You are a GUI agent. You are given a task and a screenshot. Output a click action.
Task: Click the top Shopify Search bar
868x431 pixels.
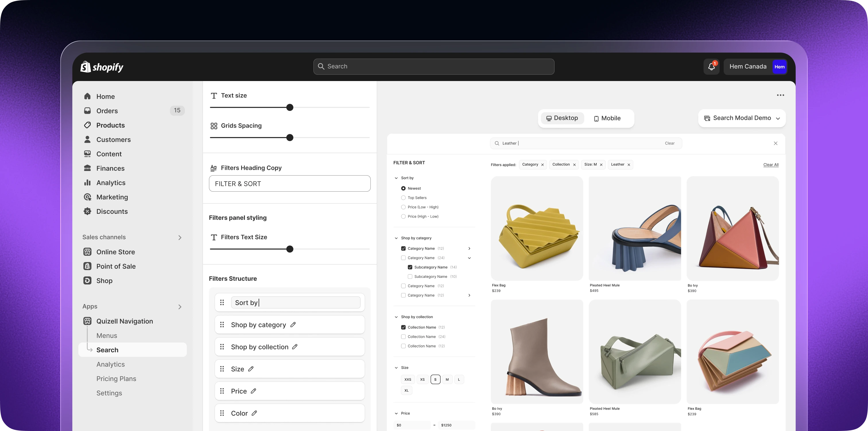[x=434, y=66]
